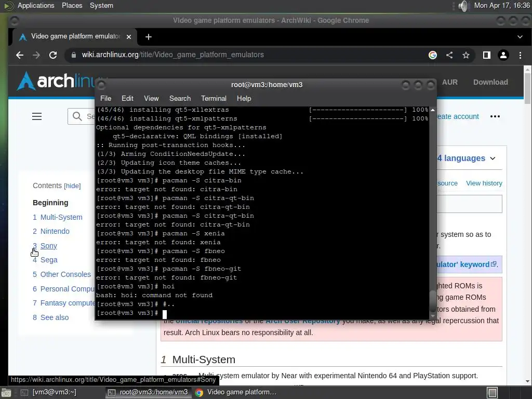Image resolution: width=532 pixels, height=399 pixels.
Task: Click text 'bash: hoi: command not found'
Action: 154,295
